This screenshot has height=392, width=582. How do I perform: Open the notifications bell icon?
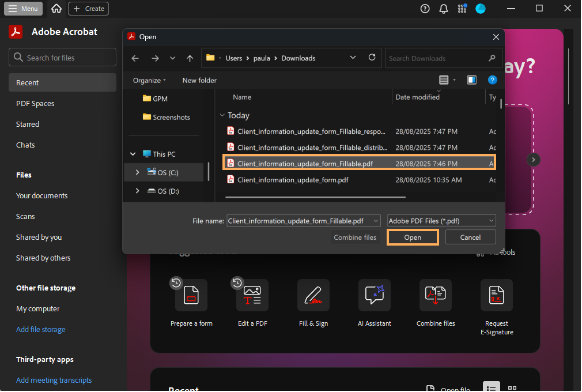(443, 9)
